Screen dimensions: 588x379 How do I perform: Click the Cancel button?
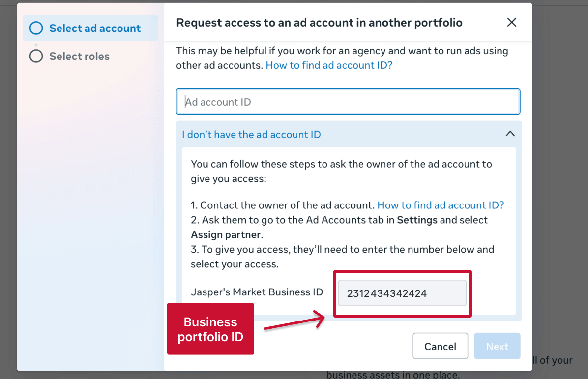[440, 346]
